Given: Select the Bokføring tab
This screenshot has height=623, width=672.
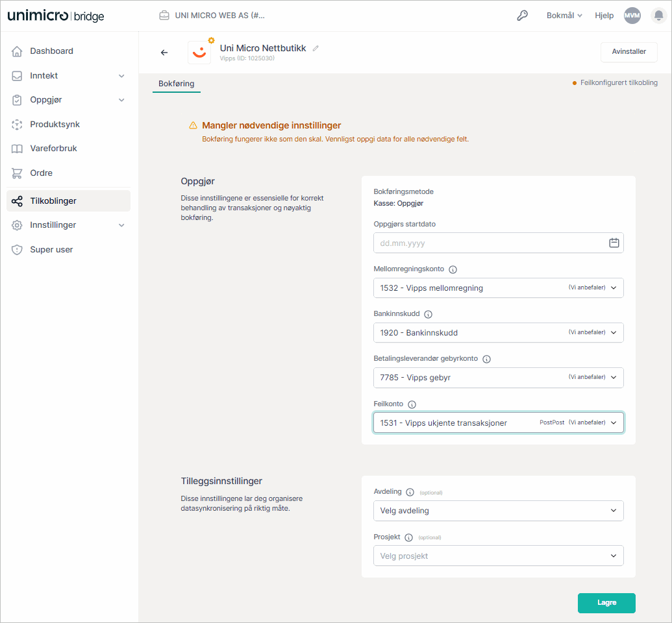Looking at the screenshot, I should pos(177,84).
